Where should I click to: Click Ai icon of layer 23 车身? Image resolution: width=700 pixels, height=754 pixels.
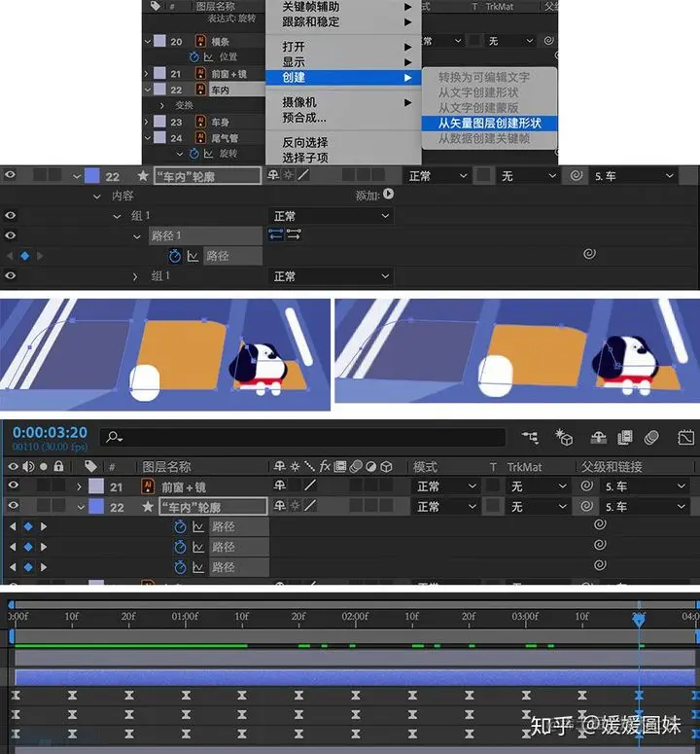coord(201,122)
